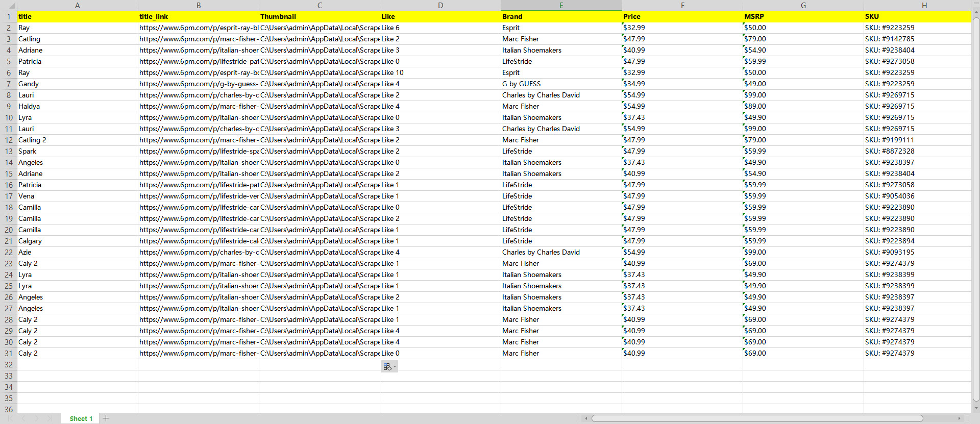Select the 'Like 6' cell
The height and width of the screenshot is (424, 980).
tap(440, 28)
